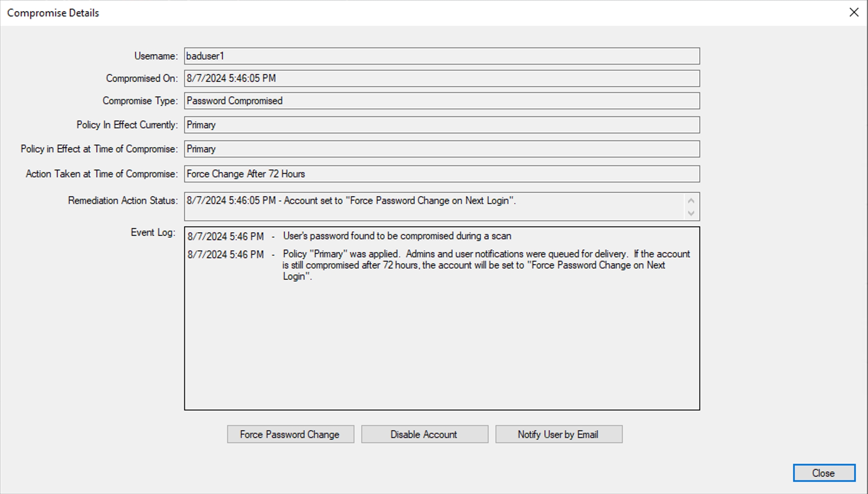
Task: Focus the Policy In Effect Currently field
Action: tap(441, 125)
